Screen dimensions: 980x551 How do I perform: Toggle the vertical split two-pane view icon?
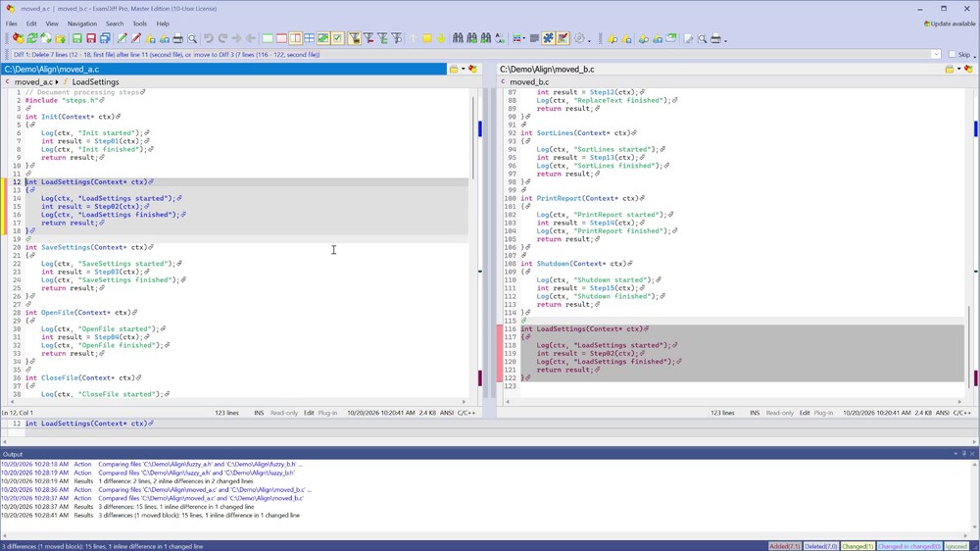click(296, 39)
